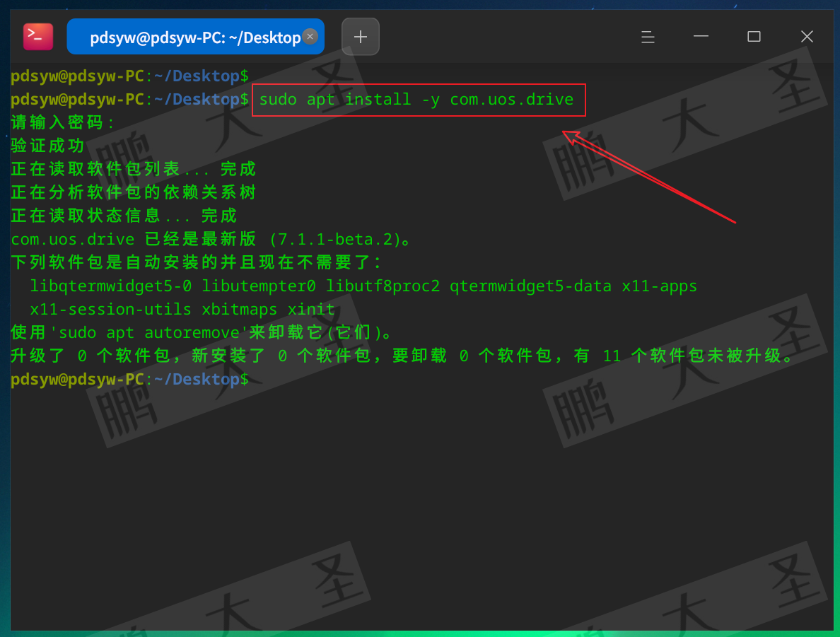Click the '正在分析软件包的依赖关系树' line

point(134,192)
